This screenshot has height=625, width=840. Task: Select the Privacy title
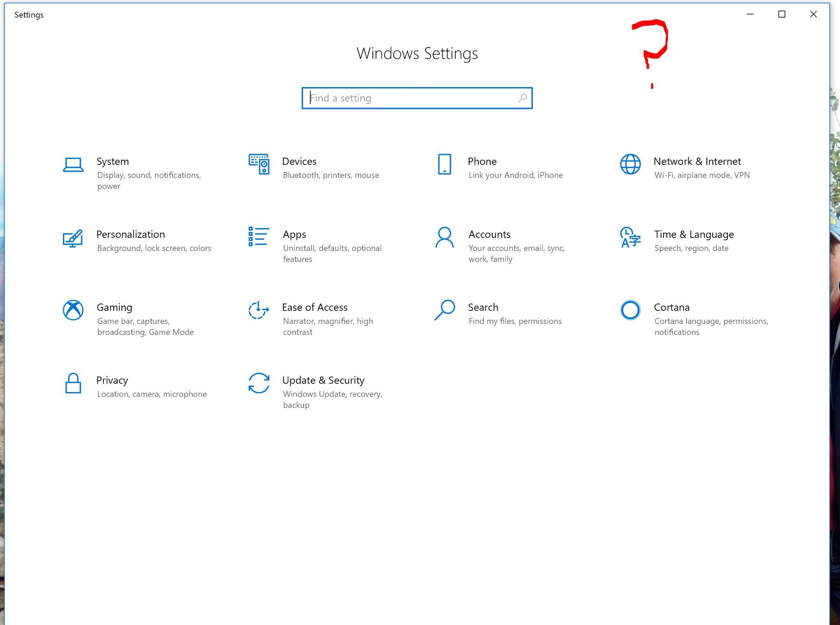112,380
